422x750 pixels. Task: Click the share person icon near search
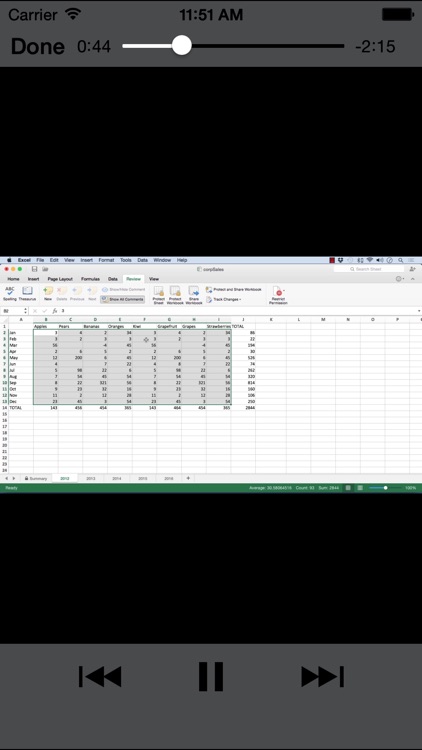(412, 269)
